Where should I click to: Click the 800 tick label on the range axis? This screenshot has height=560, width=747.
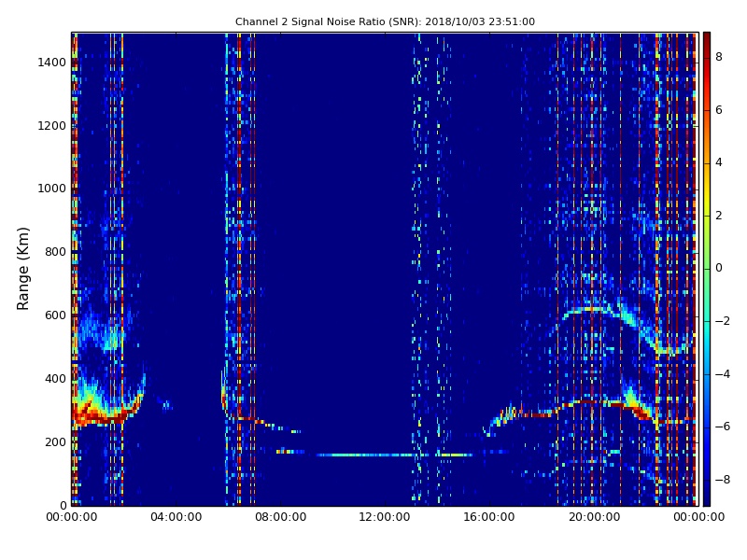coord(55,252)
